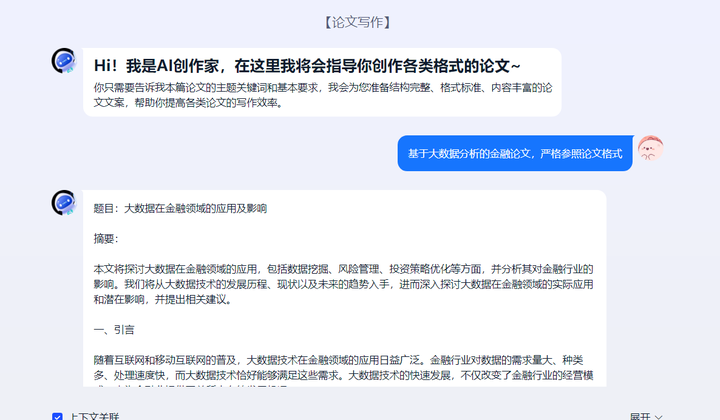
Task: Click the abstract line starting with 本文将探讨
Action: tap(343, 269)
